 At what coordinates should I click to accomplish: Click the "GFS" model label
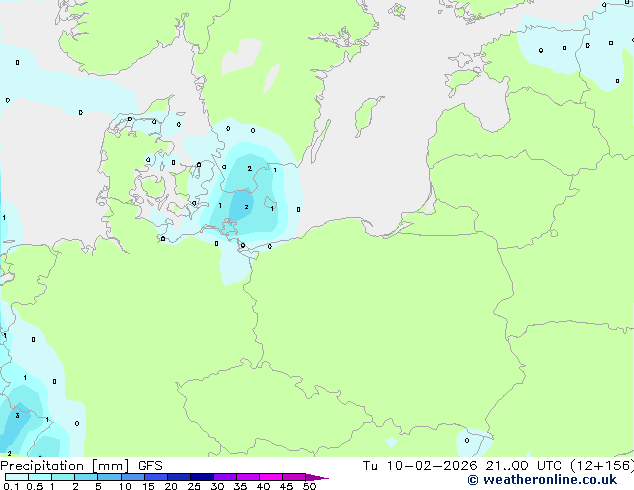tap(150, 466)
